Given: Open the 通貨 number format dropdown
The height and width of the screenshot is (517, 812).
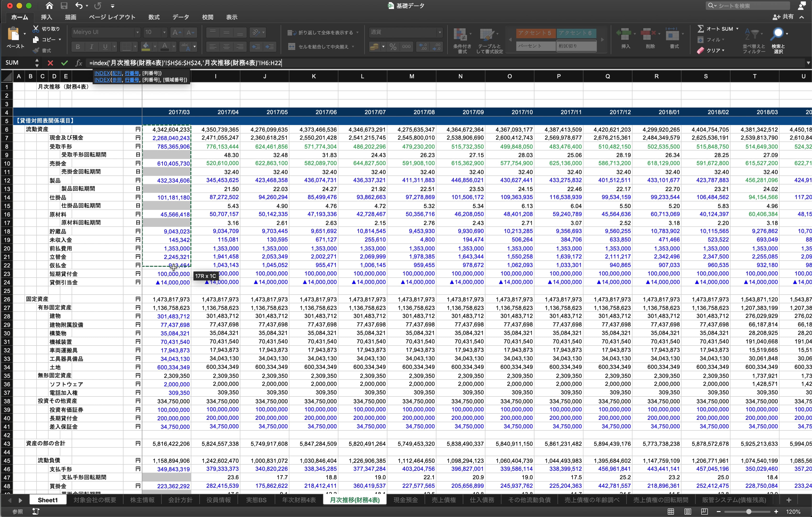Looking at the screenshot, I should (x=439, y=32).
